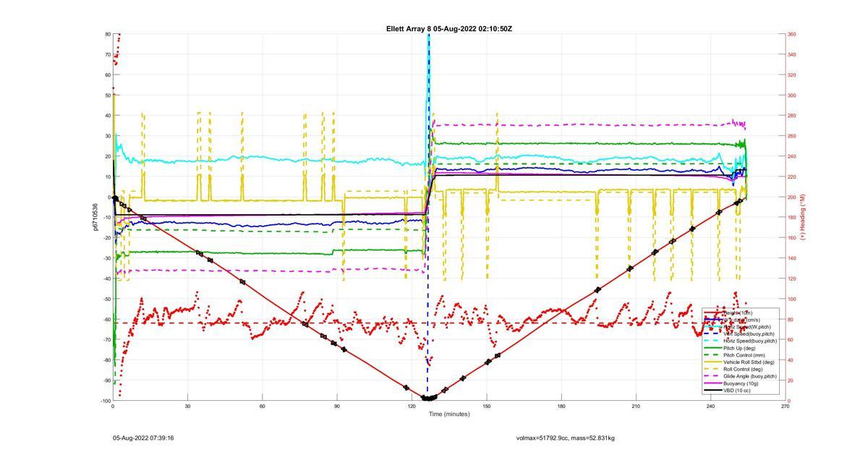Screen dimensions: 868x450
Task: Click x-axis tick label '30'
Action: click(187, 407)
